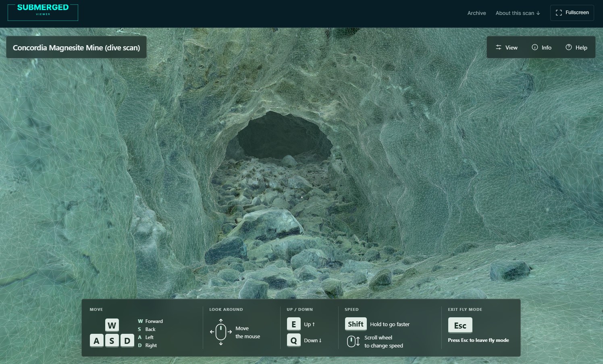Image resolution: width=603 pixels, height=364 pixels.
Task: Click the 'Up ↑' label
Action: [x=309, y=324]
